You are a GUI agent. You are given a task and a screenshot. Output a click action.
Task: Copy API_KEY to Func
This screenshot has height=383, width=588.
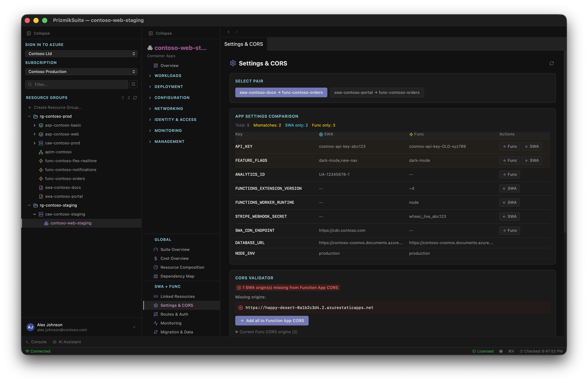coord(509,146)
